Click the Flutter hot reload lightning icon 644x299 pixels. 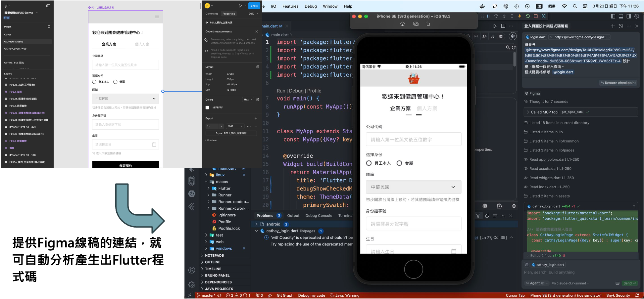coord(520,16)
